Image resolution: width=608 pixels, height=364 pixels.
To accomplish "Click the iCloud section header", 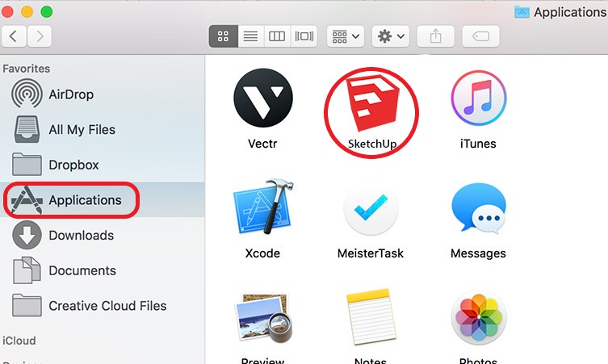I will 19,341.
